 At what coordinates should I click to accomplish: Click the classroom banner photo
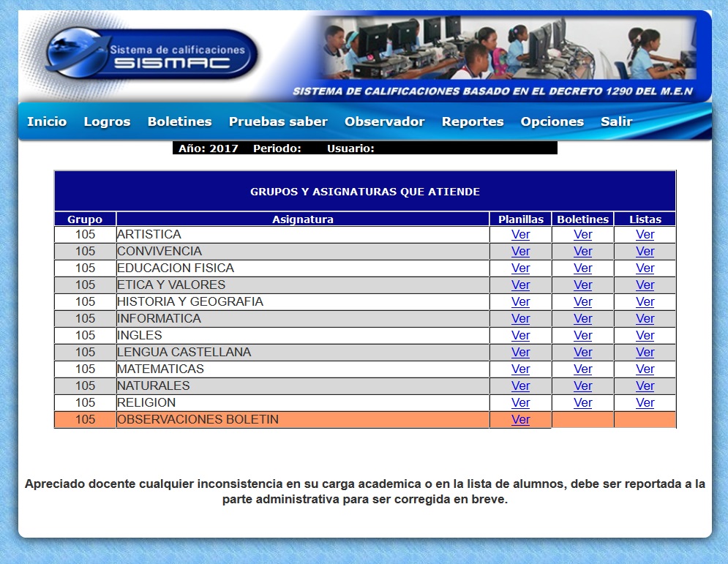pyautogui.click(x=509, y=48)
